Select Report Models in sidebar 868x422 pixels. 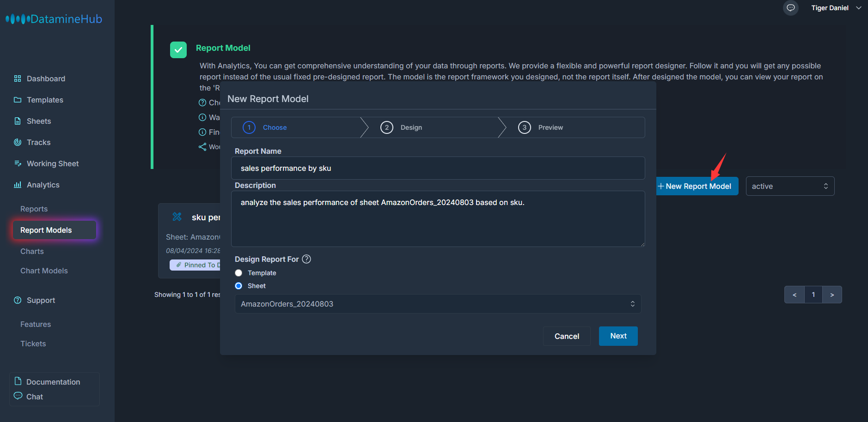point(55,230)
